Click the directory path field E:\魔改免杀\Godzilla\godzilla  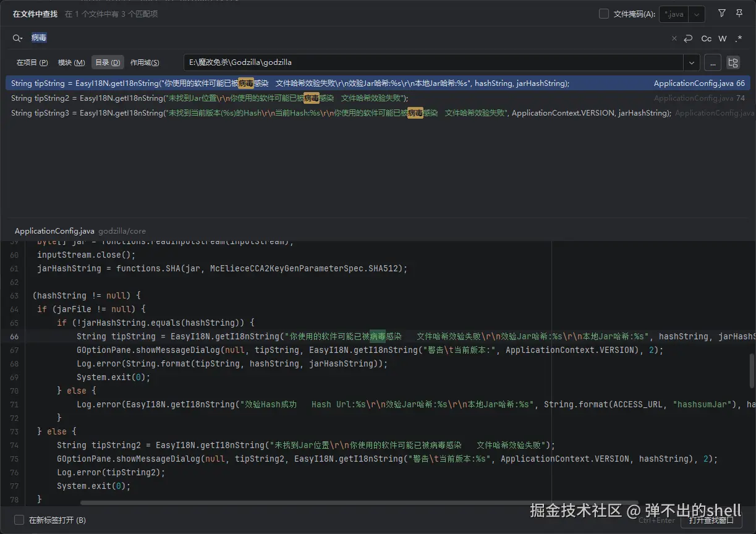click(x=433, y=62)
